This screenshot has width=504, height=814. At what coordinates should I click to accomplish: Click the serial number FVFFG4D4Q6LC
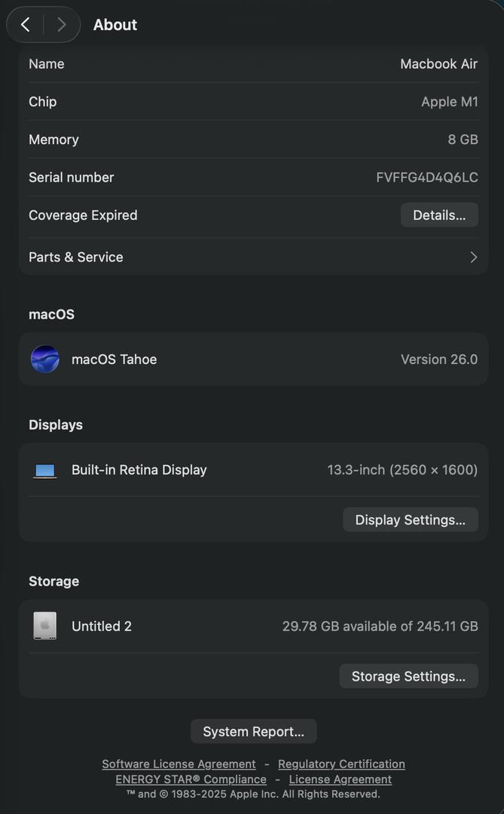(x=426, y=178)
